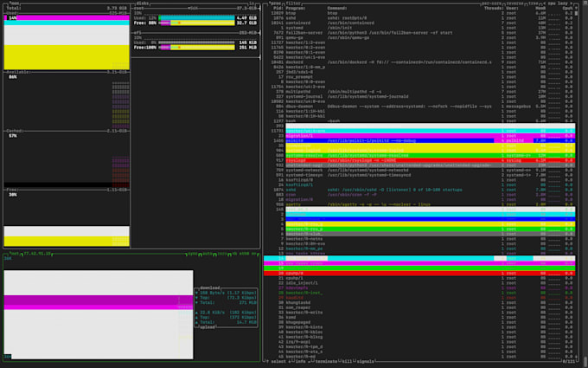Image resolution: width=588 pixels, height=368 pixels.
Task: Click the select label in proc footer
Action: [x=278, y=361]
